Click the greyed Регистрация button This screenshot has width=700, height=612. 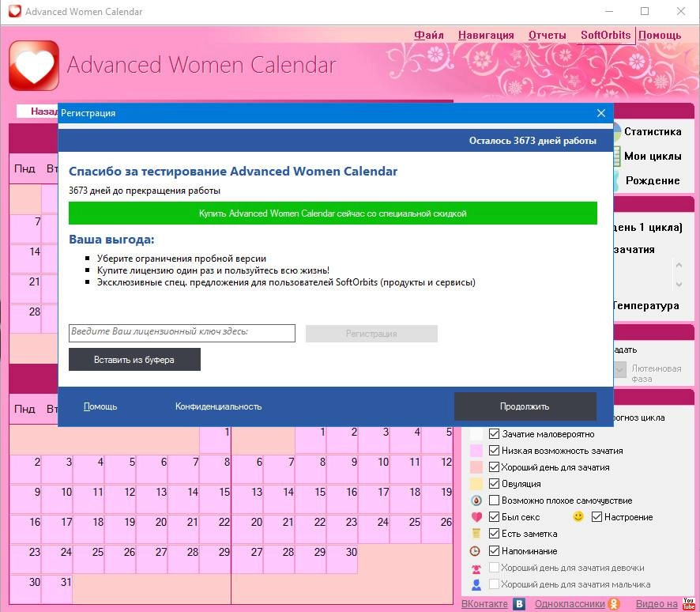(371, 334)
